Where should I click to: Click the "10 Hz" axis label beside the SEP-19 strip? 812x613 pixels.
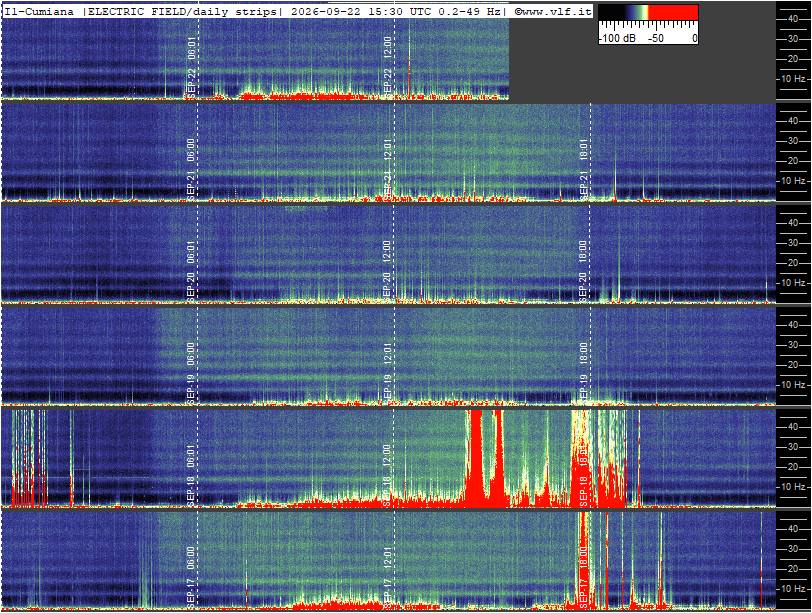click(793, 385)
